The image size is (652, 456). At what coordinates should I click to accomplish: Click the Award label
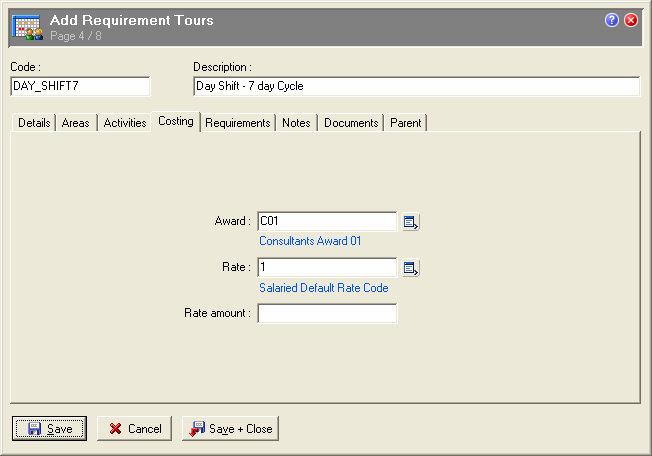pos(233,221)
